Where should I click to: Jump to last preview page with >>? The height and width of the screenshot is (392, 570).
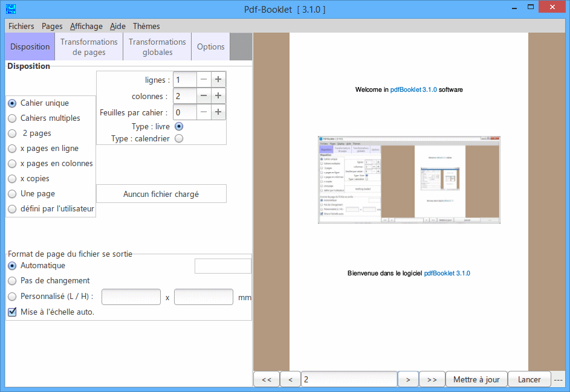(x=432, y=379)
